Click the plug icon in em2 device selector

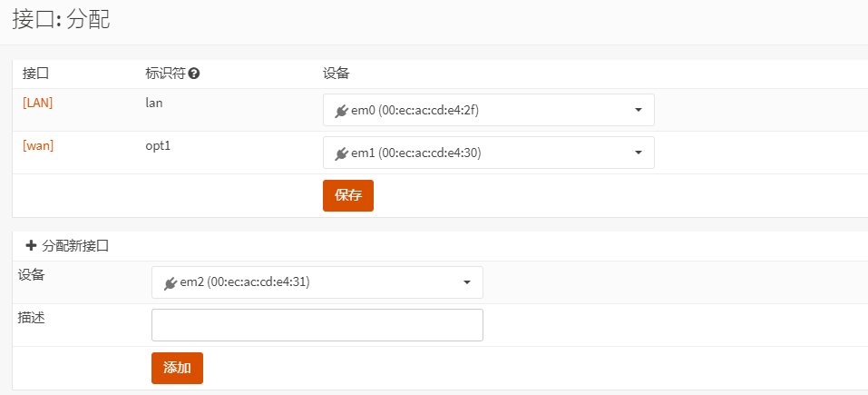pos(170,283)
